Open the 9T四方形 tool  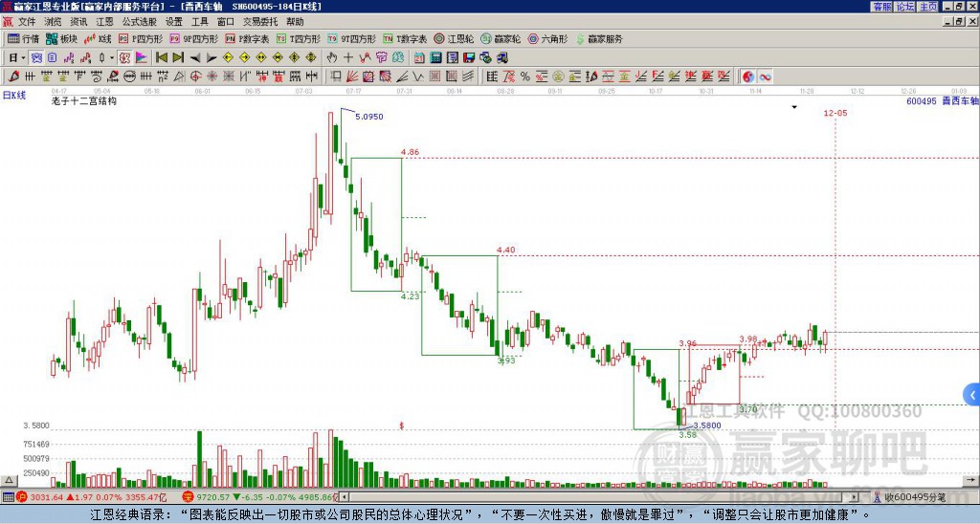352,38
